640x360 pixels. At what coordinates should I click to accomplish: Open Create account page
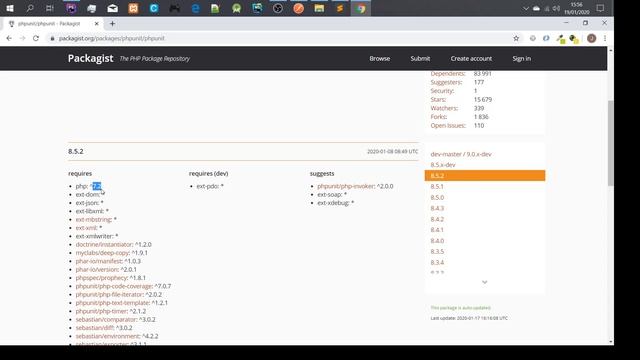point(471,58)
